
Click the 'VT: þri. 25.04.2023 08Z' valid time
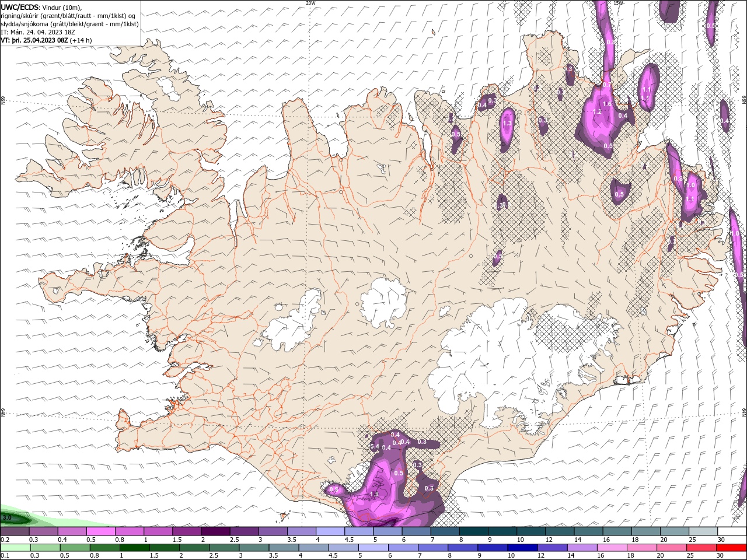34,40
